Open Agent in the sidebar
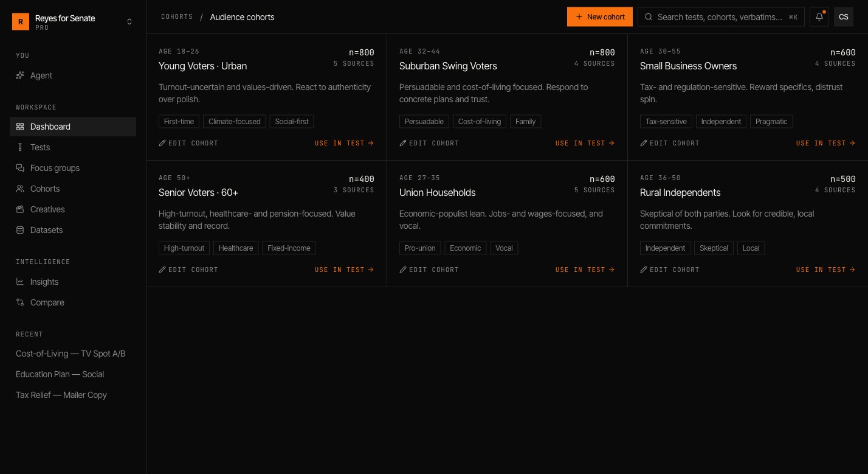 (73, 75)
